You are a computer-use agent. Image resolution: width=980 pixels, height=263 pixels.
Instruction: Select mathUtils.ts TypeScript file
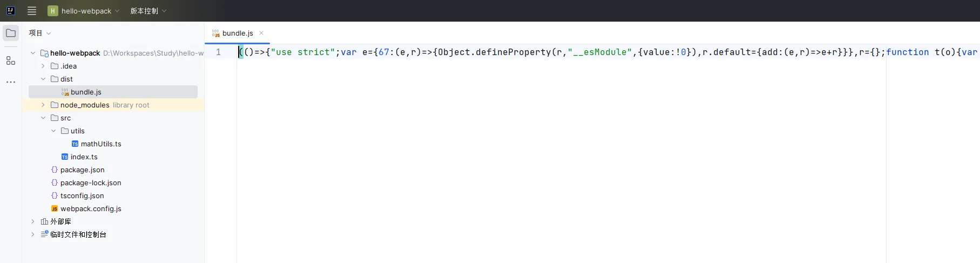point(100,144)
